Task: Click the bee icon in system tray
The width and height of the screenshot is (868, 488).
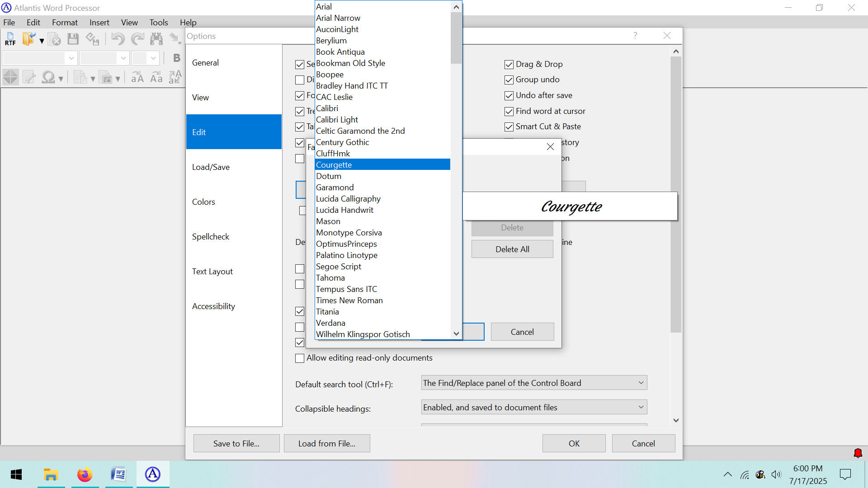Action: [x=760, y=474]
